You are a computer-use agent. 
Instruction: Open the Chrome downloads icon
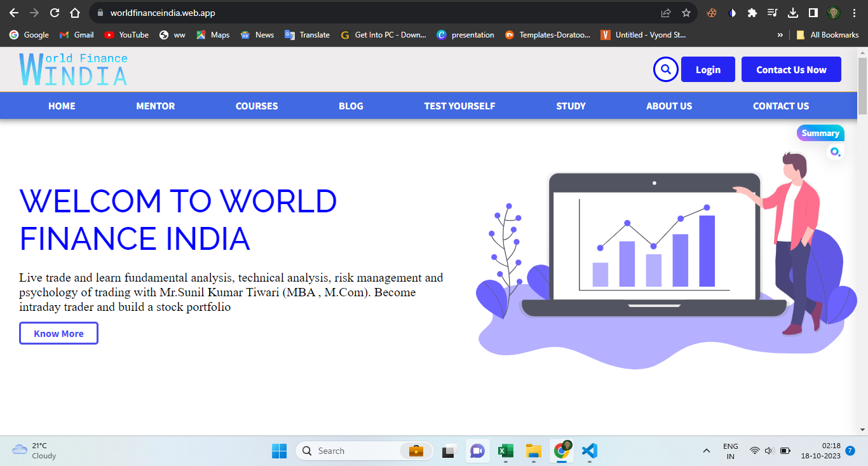click(x=793, y=13)
